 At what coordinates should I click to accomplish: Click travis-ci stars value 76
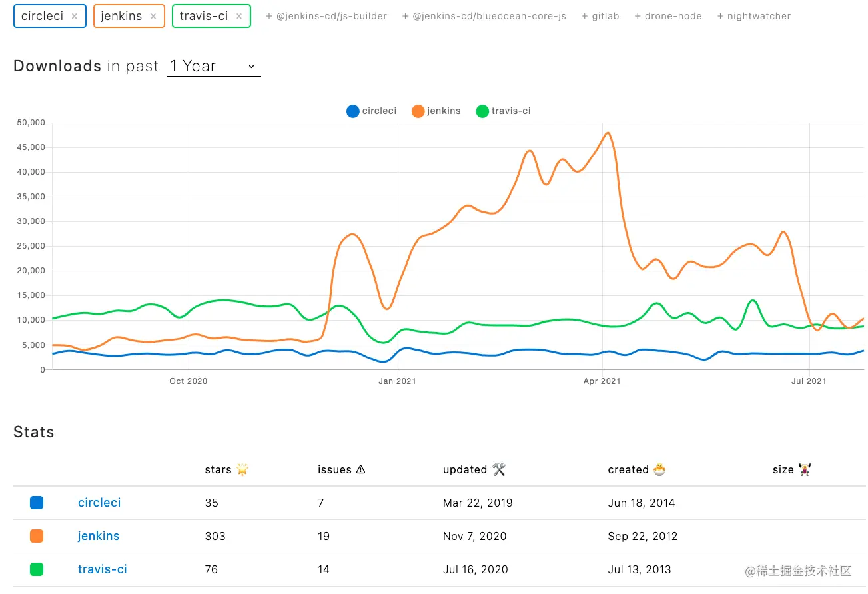tap(212, 569)
